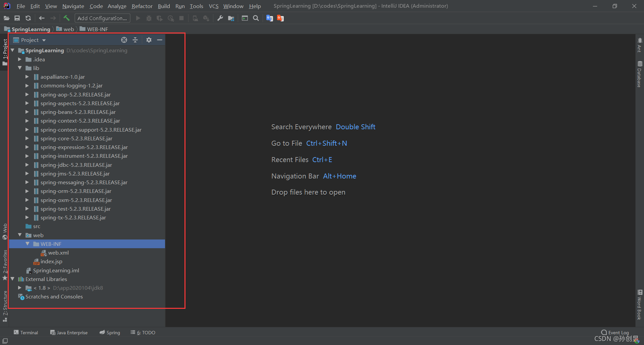
Task: Open the File menu
Action: [x=21, y=6]
